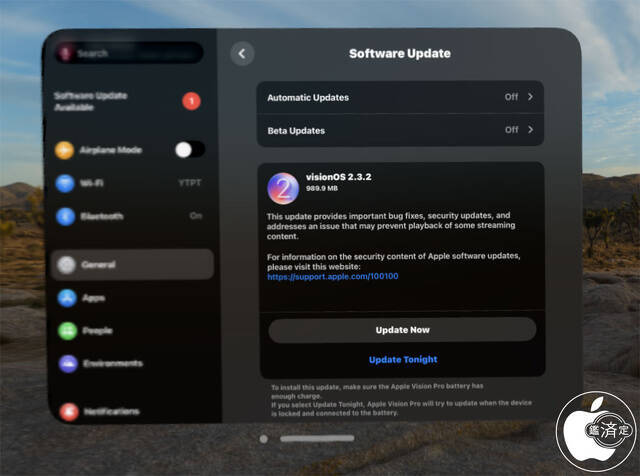Select Apps in the sidebar
The height and width of the screenshot is (476, 640).
[x=132, y=298]
